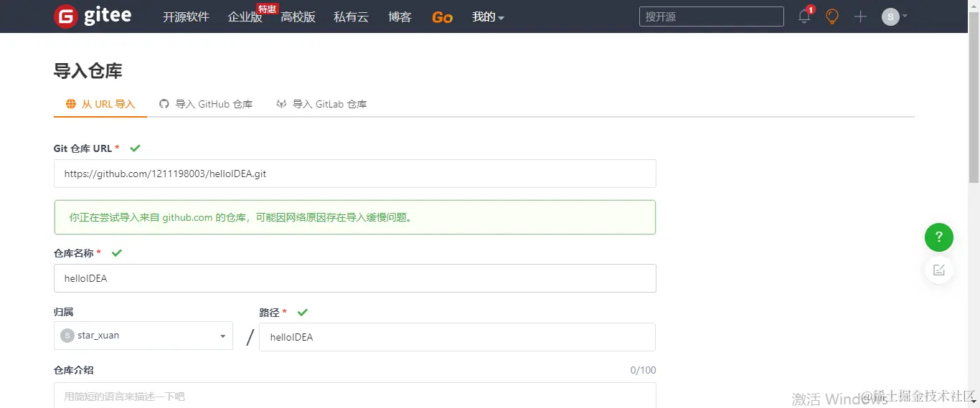Image resolution: width=980 pixels, height=408 pixels.
Task: Open the notifications bell icon
Action: click(805, 16)
